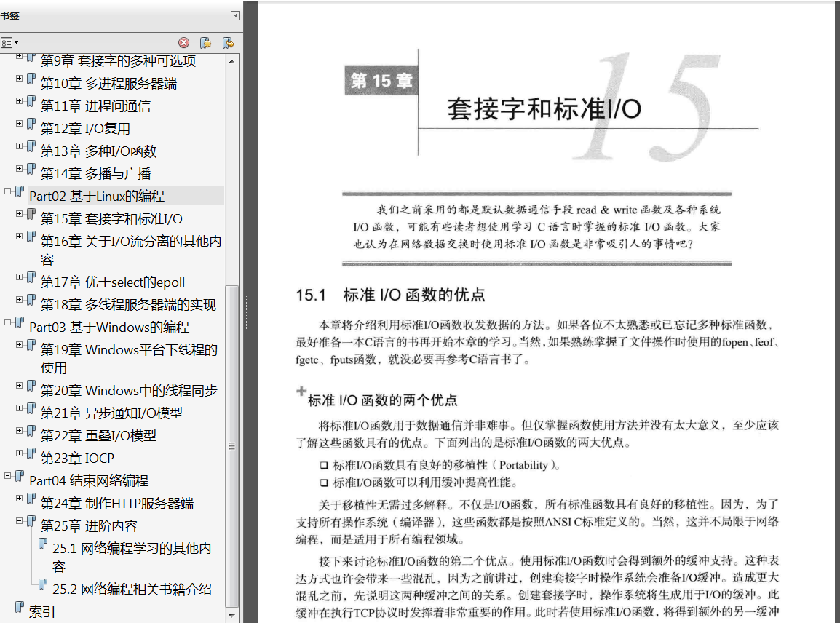
Task: Expand the 第20章 Windows中的线程同步 node
Action: [19, 385]
